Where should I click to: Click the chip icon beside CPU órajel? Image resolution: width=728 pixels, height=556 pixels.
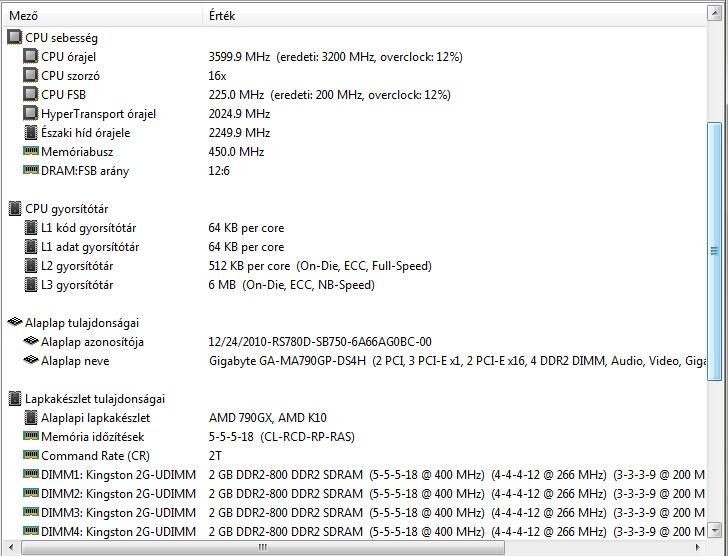click(x=31, y=57)
